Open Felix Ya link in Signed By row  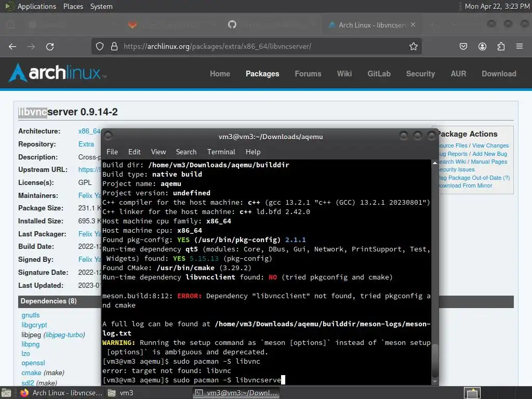point(89,260)
